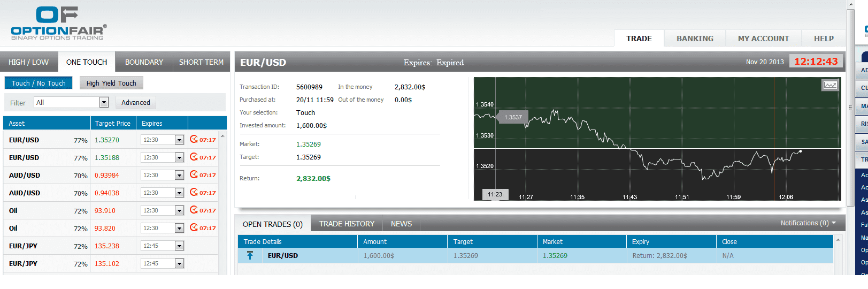
Task: Expand the Notifications (0) dropdown
Action: [808, 223]
